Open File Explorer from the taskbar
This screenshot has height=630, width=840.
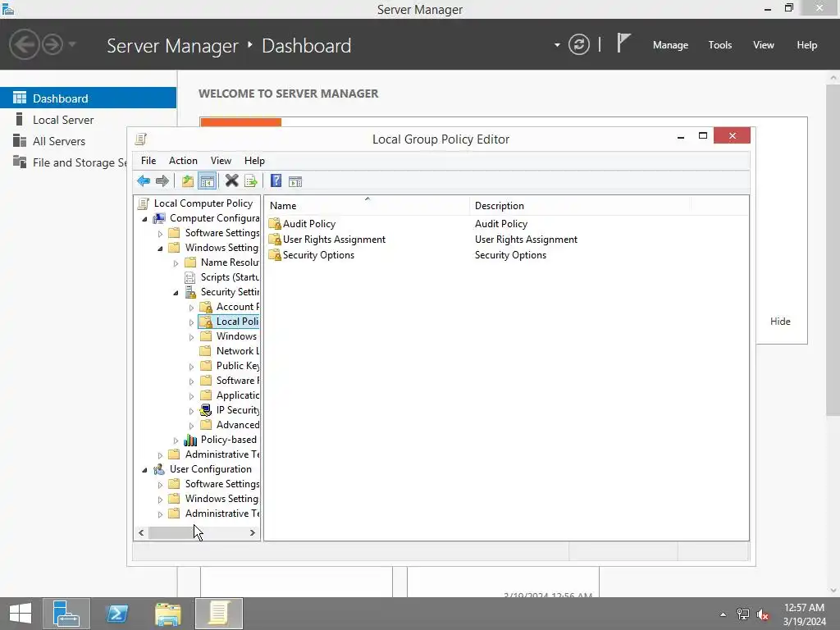167,614
